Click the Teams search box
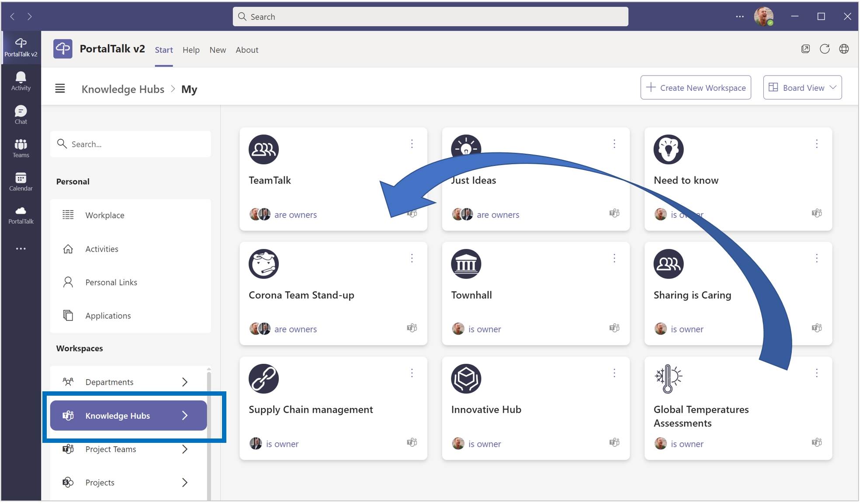 coord(430,17)
